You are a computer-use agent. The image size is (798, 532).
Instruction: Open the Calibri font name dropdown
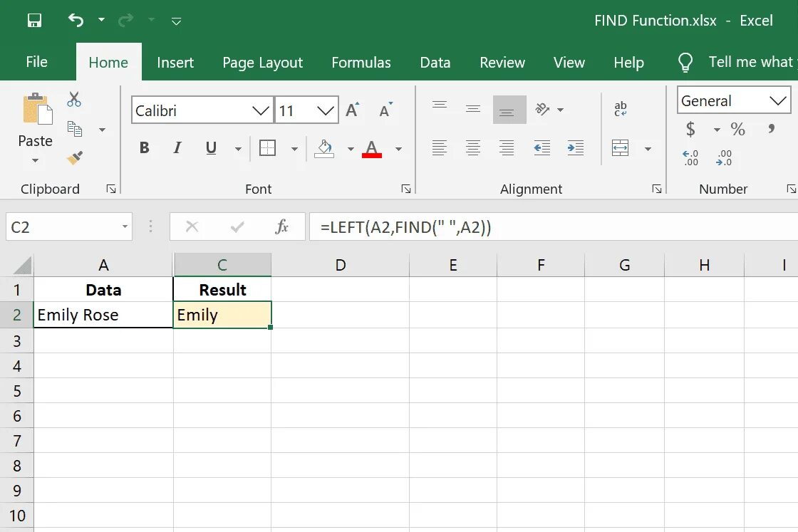[x=202, y=110]
